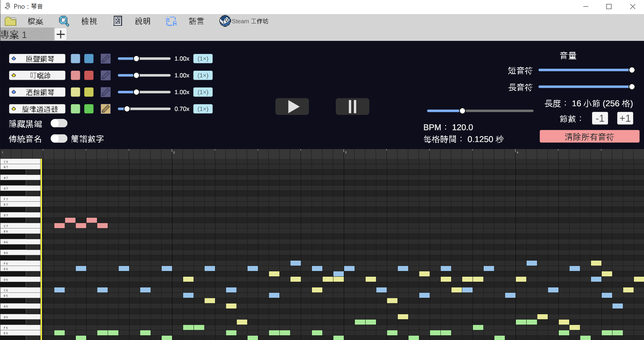Click the (1×) button for 原聲鋼琴

pos(203,59)
